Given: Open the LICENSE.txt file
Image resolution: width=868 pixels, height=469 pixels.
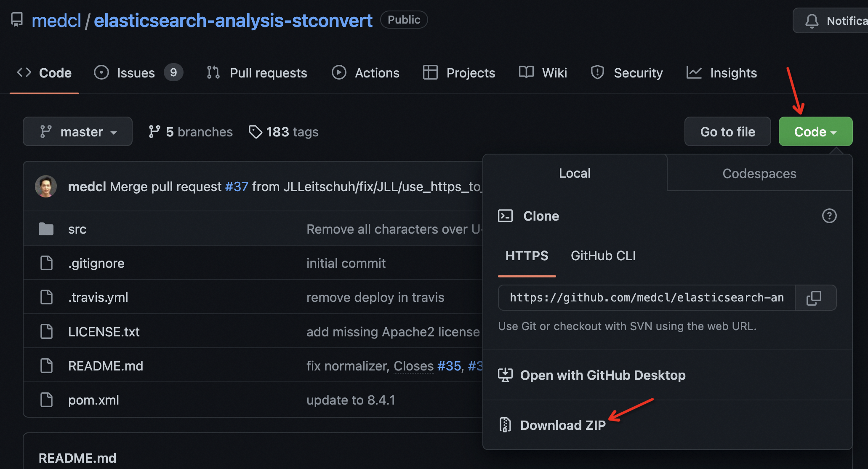Looking at the screenshot, I should (x=104, y=332).
